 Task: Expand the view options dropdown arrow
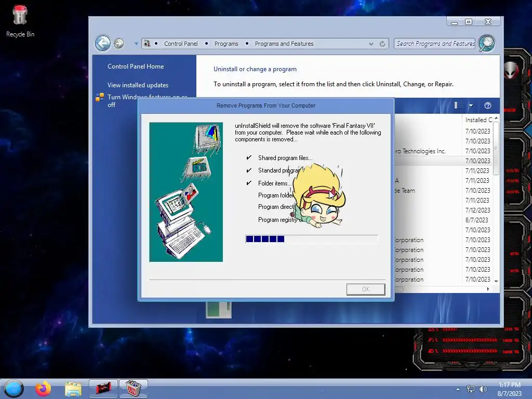471,105
